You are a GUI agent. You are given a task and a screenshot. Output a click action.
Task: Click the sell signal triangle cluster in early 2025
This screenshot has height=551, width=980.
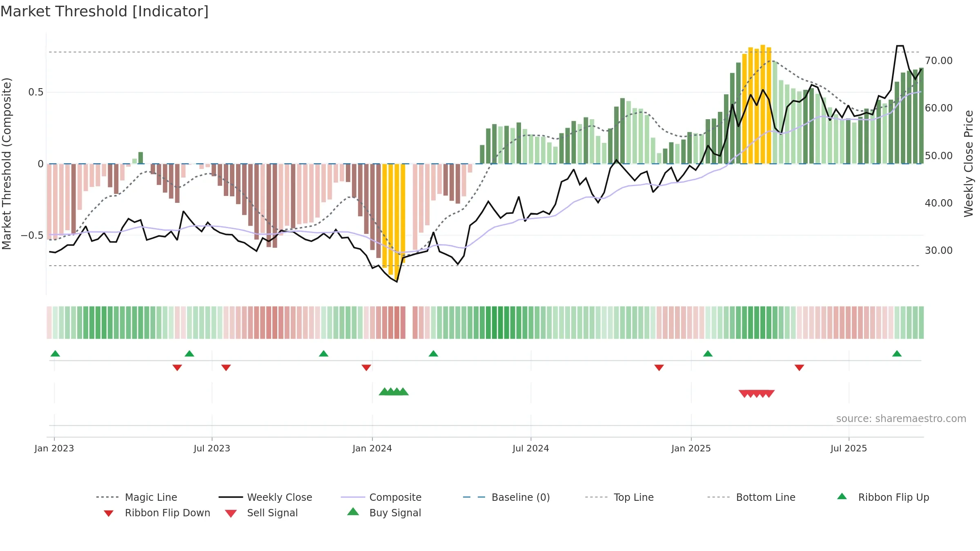pos(757,394)
